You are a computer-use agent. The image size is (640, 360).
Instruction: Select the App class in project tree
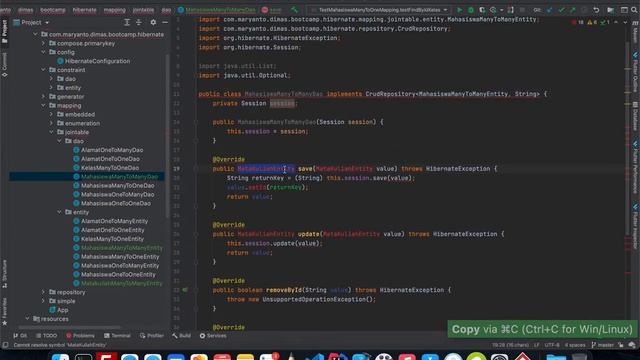(58, 310)
